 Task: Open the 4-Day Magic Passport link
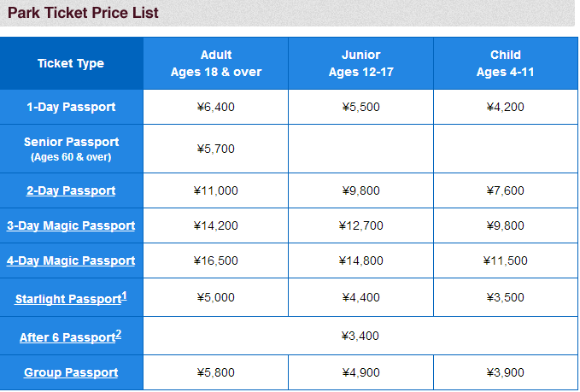tap(71, 260)
